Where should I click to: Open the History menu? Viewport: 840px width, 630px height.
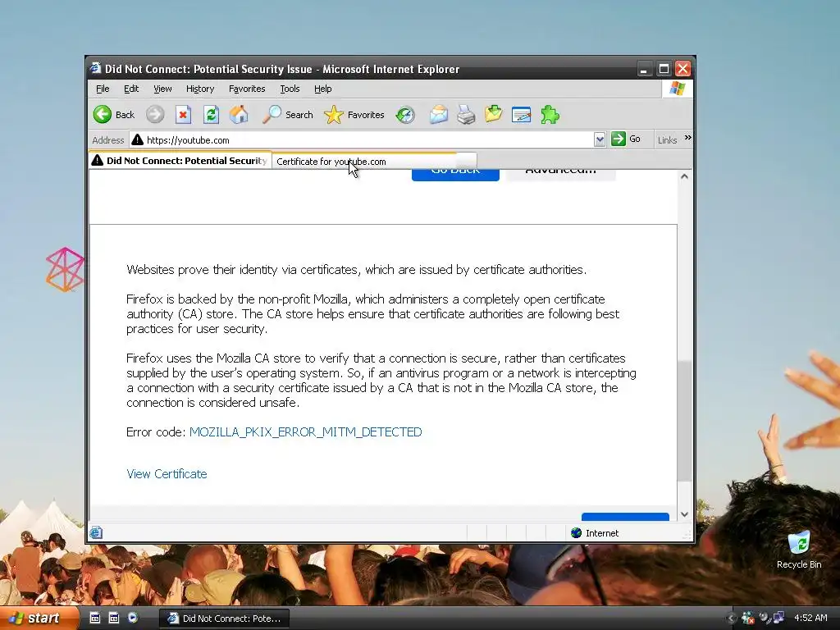(x=200, y=89)
